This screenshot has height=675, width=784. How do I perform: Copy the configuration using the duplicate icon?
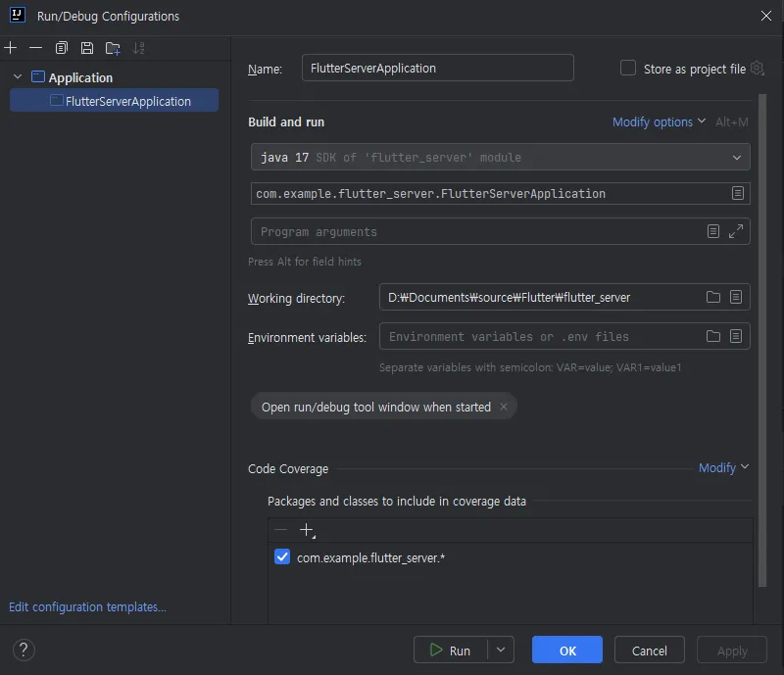(61, 48)
